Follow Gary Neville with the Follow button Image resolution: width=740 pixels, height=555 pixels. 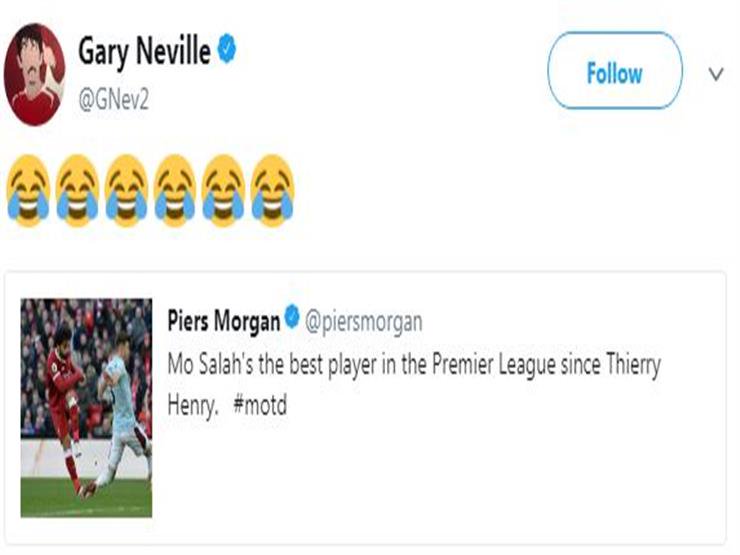tap(614, 73)
